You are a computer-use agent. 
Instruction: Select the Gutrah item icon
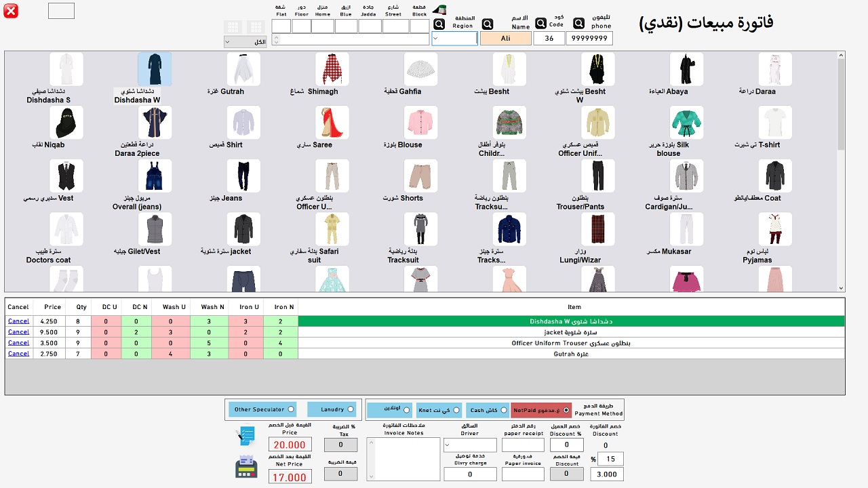coord(243,69)
